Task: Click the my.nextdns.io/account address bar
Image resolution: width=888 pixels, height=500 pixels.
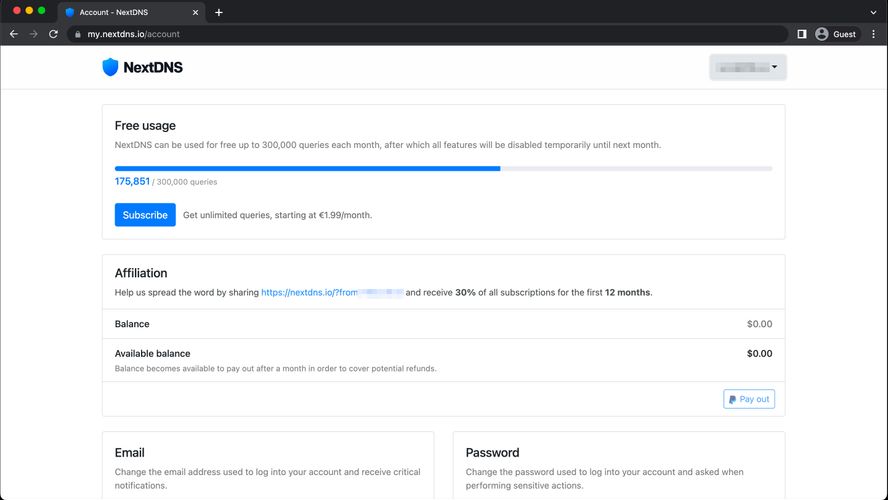Action: pos(428,34)
